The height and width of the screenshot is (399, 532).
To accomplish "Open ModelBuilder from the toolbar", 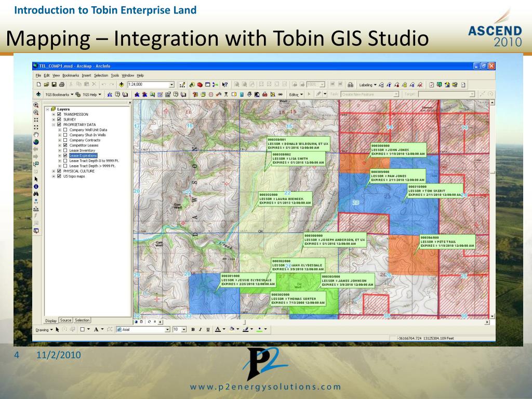I will point(215,85).
